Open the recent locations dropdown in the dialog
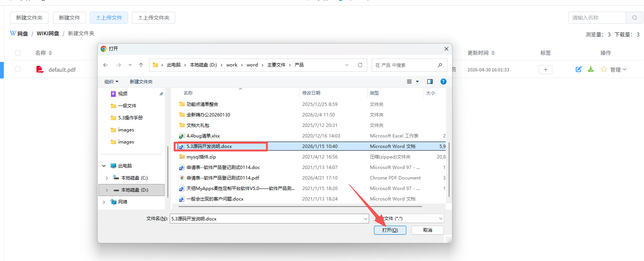 [130, 65]
